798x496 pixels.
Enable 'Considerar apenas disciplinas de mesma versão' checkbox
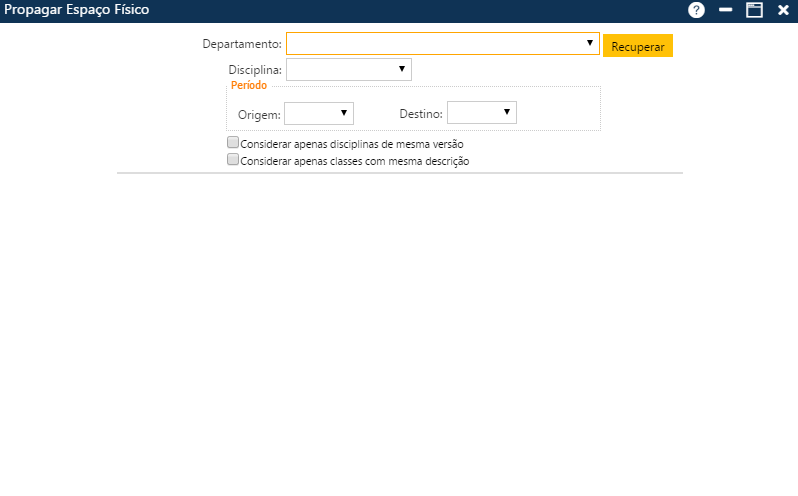233,143
